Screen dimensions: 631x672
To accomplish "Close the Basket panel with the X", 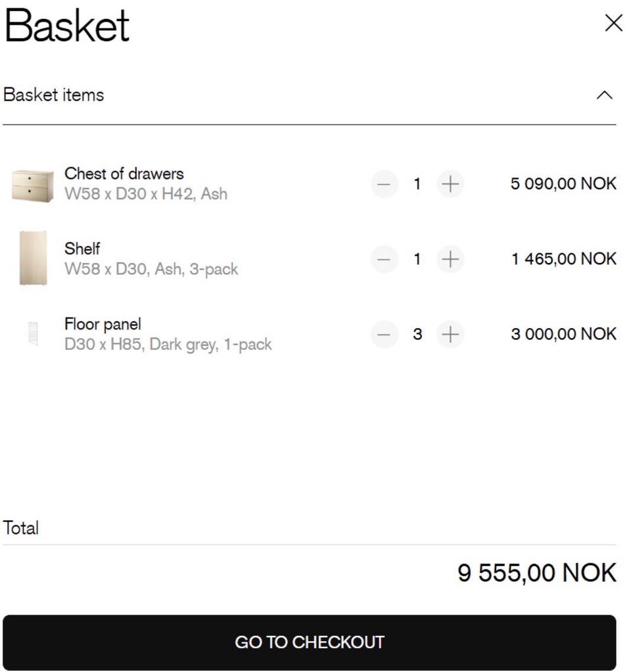I will tap(613, 23).
